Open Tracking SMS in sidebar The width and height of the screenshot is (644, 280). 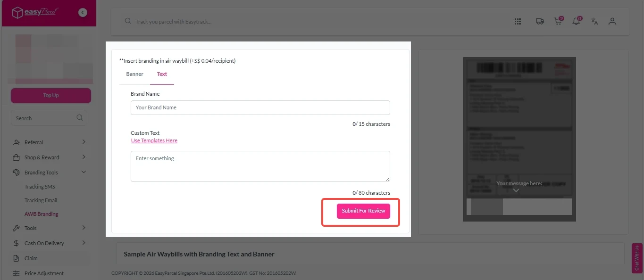point(40,187)
